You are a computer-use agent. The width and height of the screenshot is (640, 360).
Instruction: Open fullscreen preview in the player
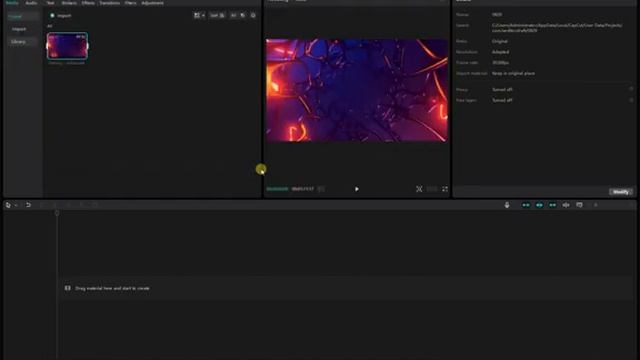445,189
